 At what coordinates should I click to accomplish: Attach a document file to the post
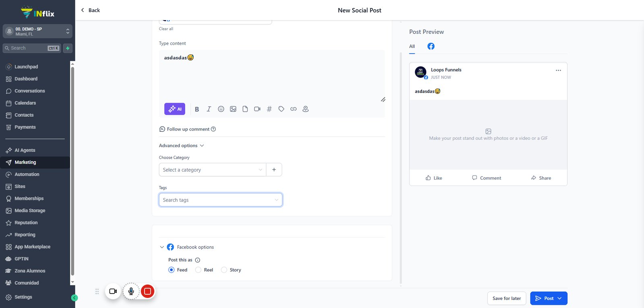pyautogui.click(x=245, y=109)
